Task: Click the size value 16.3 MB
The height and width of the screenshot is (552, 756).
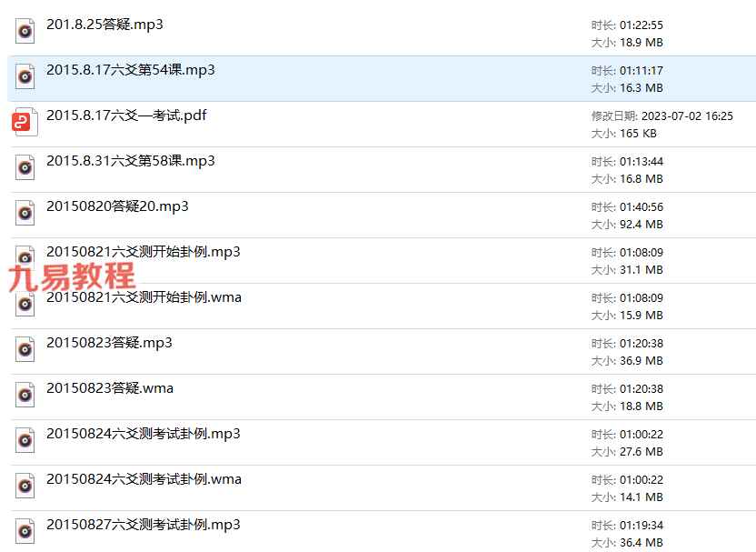Action: tap(642, 88)
